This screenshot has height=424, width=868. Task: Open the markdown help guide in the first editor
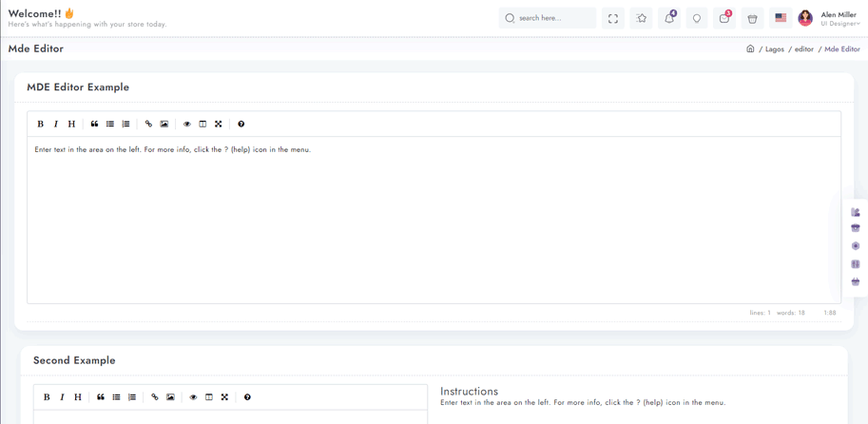241,124
